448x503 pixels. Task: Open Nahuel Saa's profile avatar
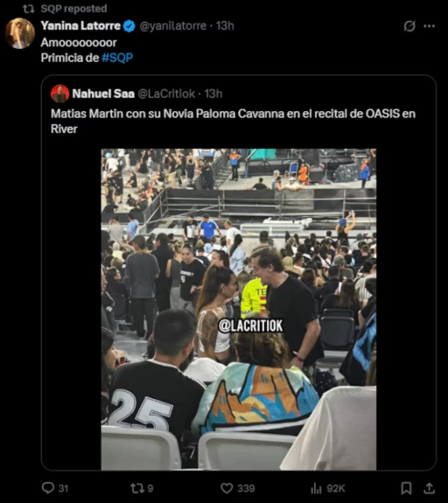[x=59, y=94]
